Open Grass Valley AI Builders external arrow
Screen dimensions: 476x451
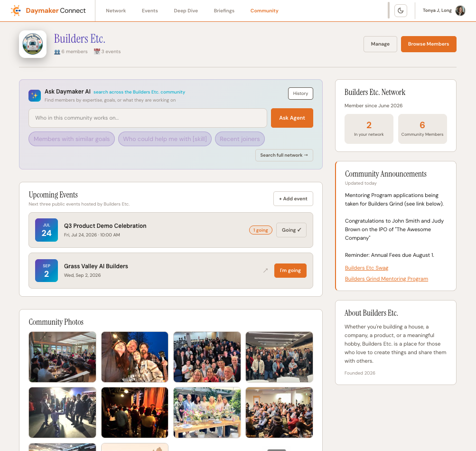[x=265, y=270]
